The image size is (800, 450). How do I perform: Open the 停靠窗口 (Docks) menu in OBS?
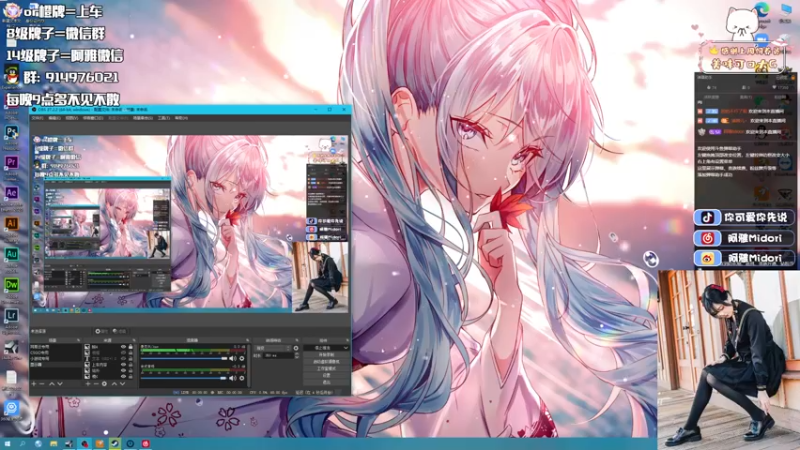93,118
